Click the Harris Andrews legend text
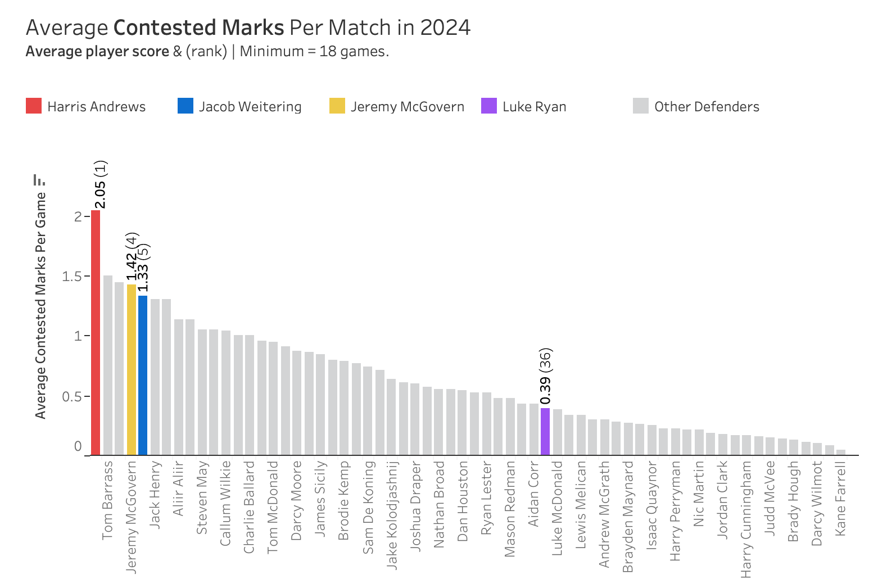 click(96, 107)
